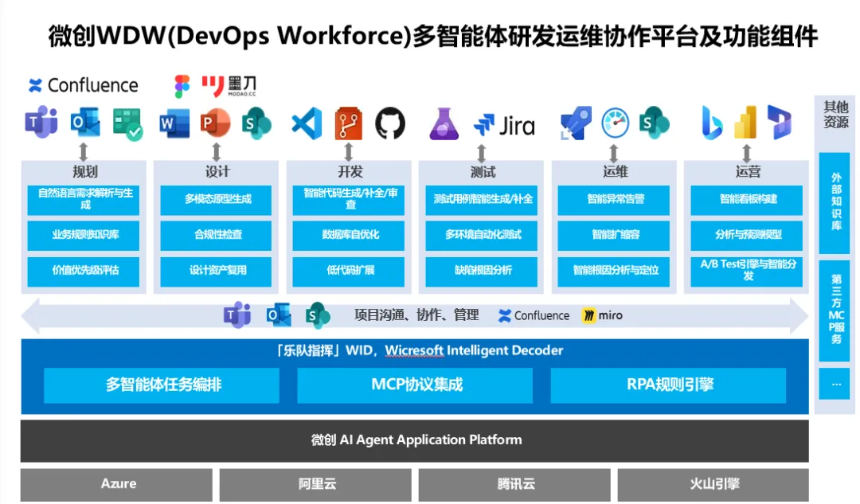Click the 低代码扩展 box

click(x=349, y=271)
